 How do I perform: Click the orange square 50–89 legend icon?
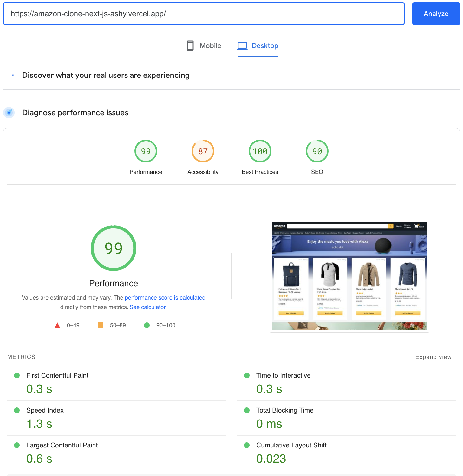[101, 325]
